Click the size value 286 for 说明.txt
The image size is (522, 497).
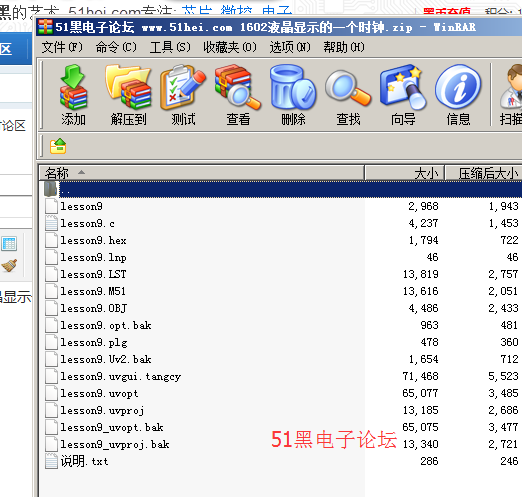(429, 461)
